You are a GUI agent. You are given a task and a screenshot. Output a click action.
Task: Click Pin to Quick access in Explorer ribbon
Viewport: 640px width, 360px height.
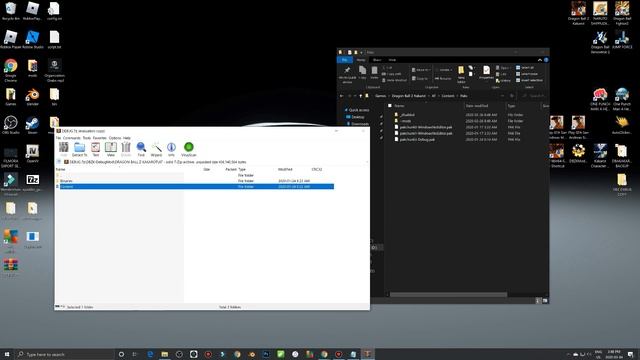(x=347, y=74)
